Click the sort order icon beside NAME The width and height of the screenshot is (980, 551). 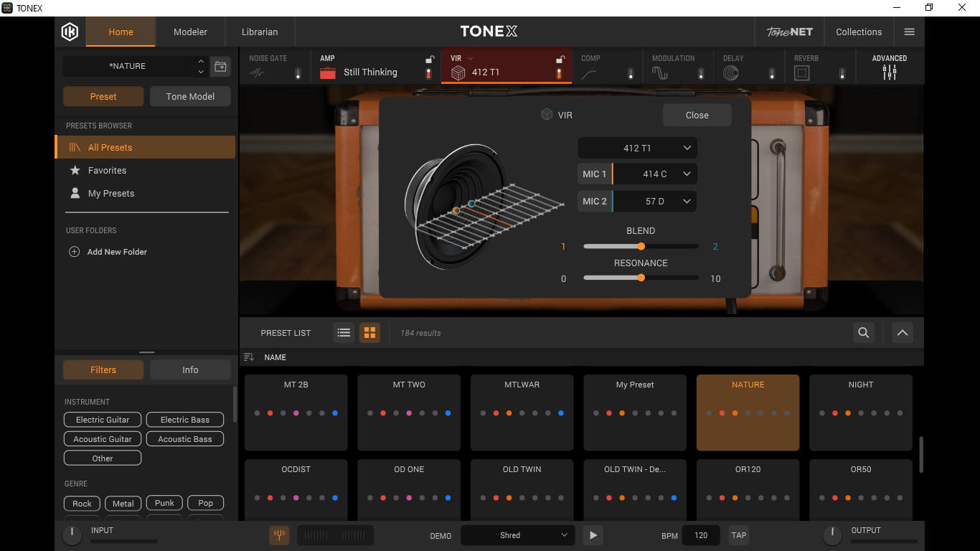click(249, 357)
